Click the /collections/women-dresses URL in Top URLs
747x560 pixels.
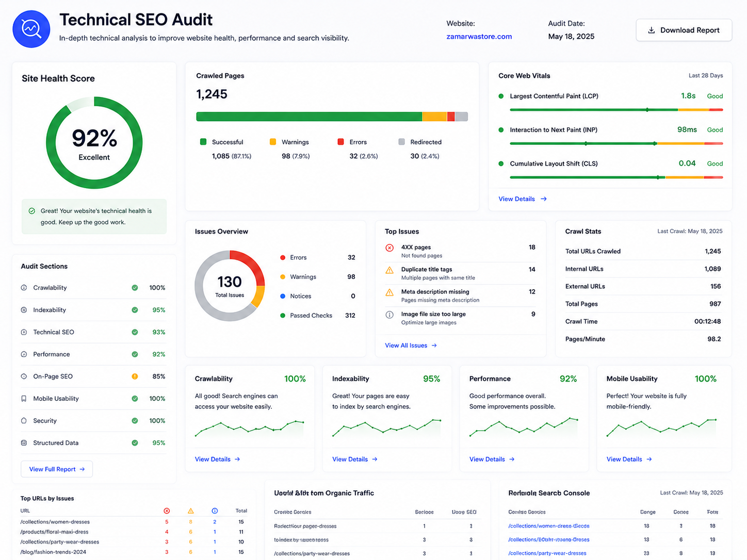(55, 522)
